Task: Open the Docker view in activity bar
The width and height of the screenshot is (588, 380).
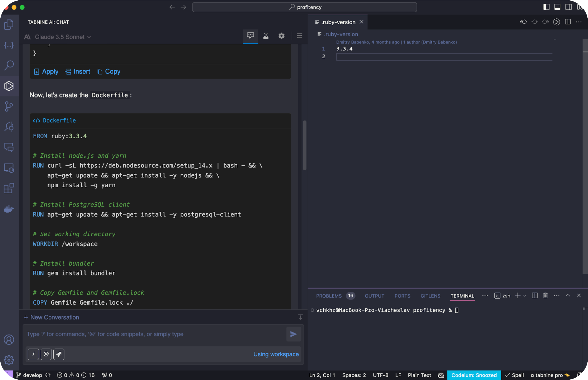Action: click(9, 209)
